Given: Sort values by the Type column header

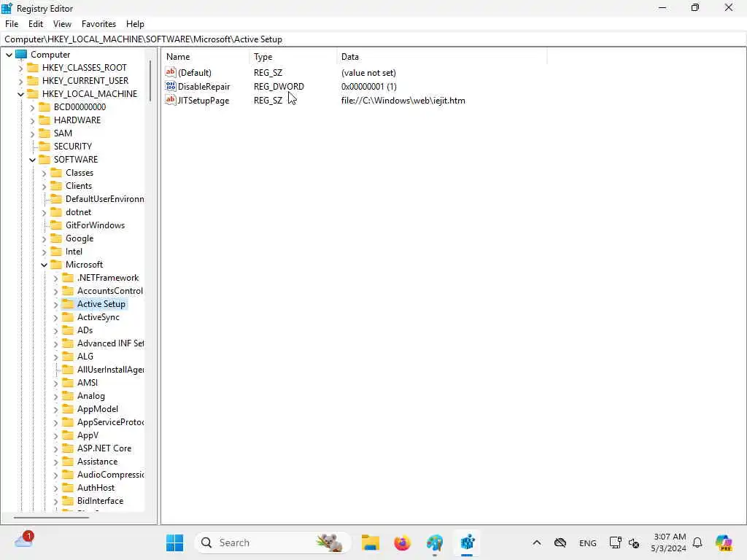Looking at the screenshot, I should [x=293, y=57].
